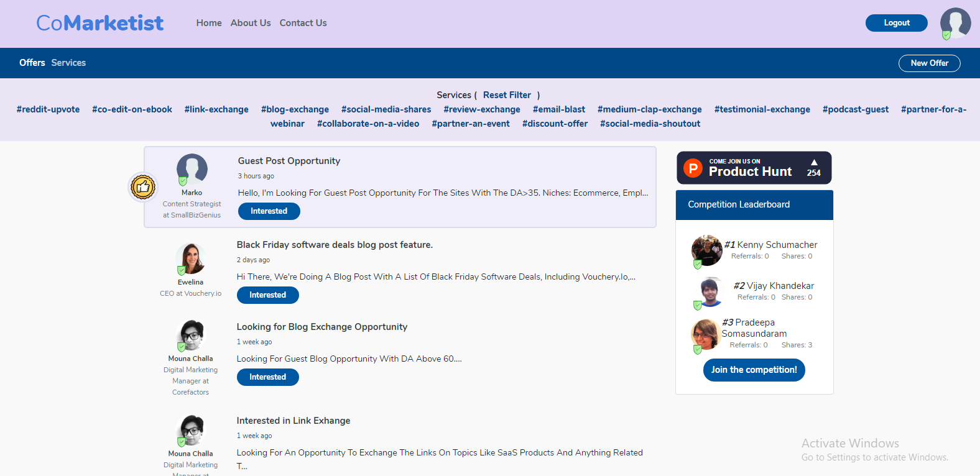Screen dimensions: 980x476
Task: Click the Product Hunt upvote arrow
Action: click(813, 163)
